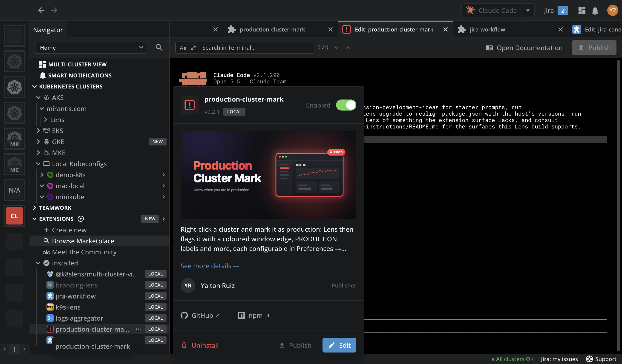
Task: Open the GitHub link
Action: coord(200,316)
